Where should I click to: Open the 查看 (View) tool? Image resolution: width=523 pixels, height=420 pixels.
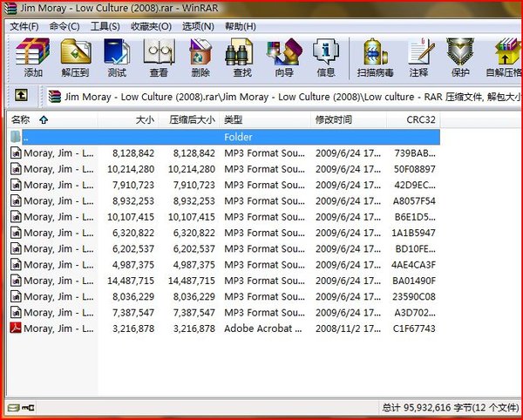pos(159,58)
